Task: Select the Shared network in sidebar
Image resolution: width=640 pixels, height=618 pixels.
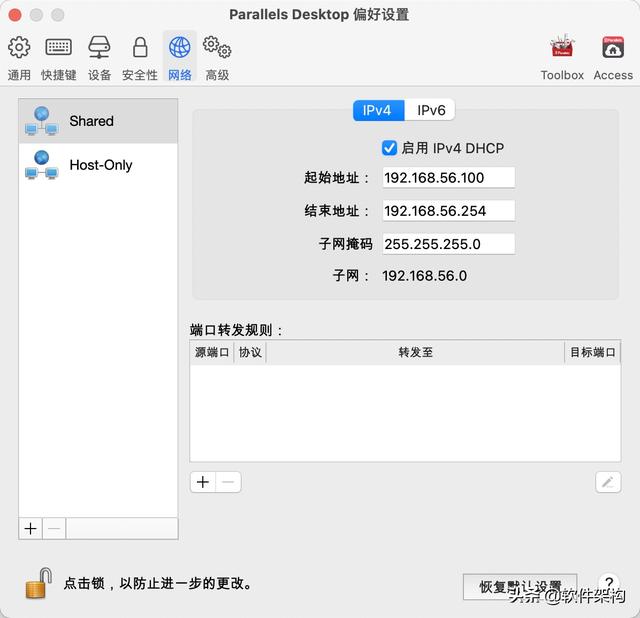Action: (x=98, y=121)
